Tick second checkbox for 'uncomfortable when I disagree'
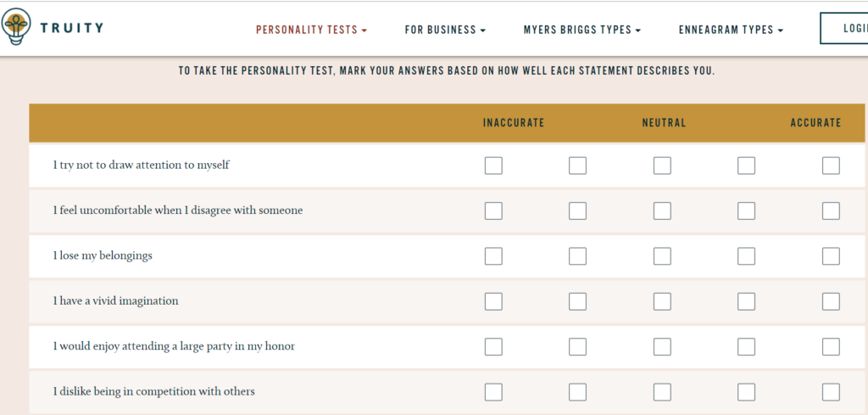This screenshot has width=868, height=415. 577,210
